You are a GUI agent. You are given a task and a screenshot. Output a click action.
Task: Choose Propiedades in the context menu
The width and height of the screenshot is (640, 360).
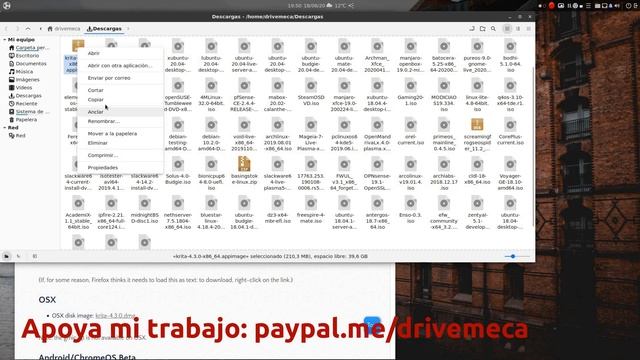[x=121, y=167]
